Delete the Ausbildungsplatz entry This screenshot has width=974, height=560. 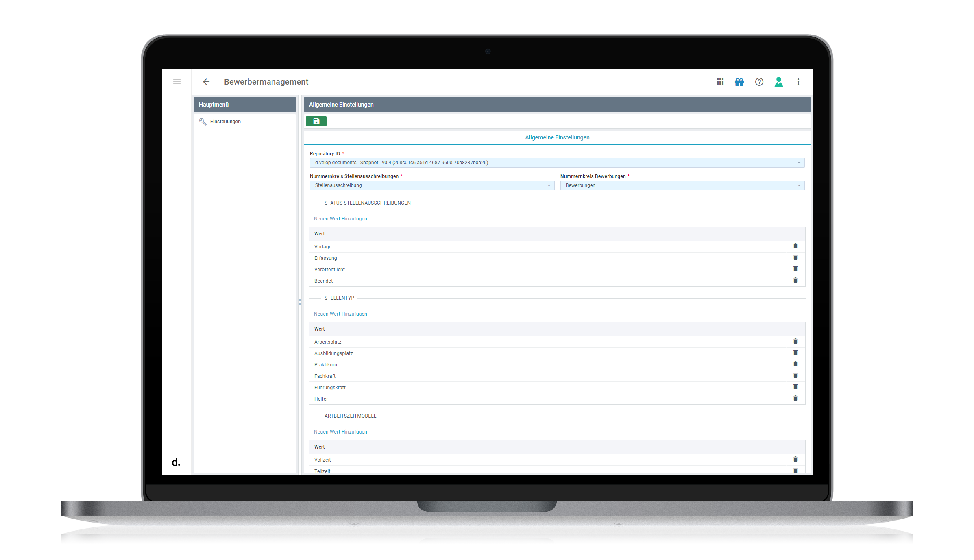tap(795, 353)
